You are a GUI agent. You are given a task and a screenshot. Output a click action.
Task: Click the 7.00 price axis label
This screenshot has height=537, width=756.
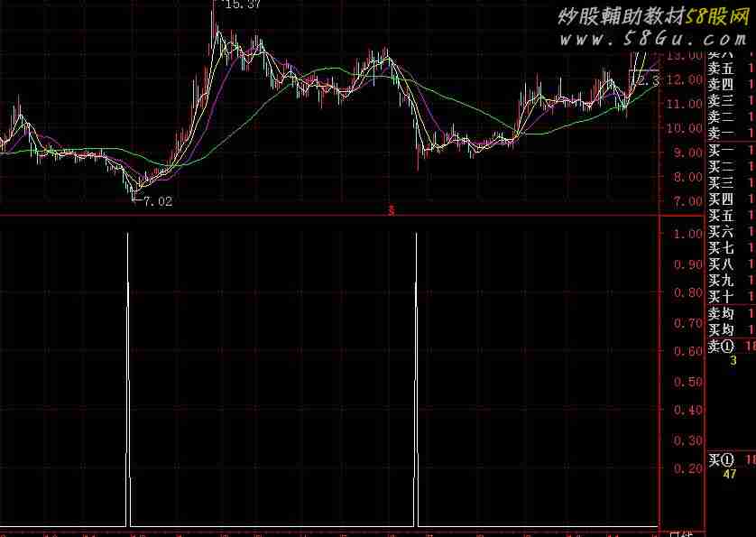pyautogui.click(x=688, y=201)
